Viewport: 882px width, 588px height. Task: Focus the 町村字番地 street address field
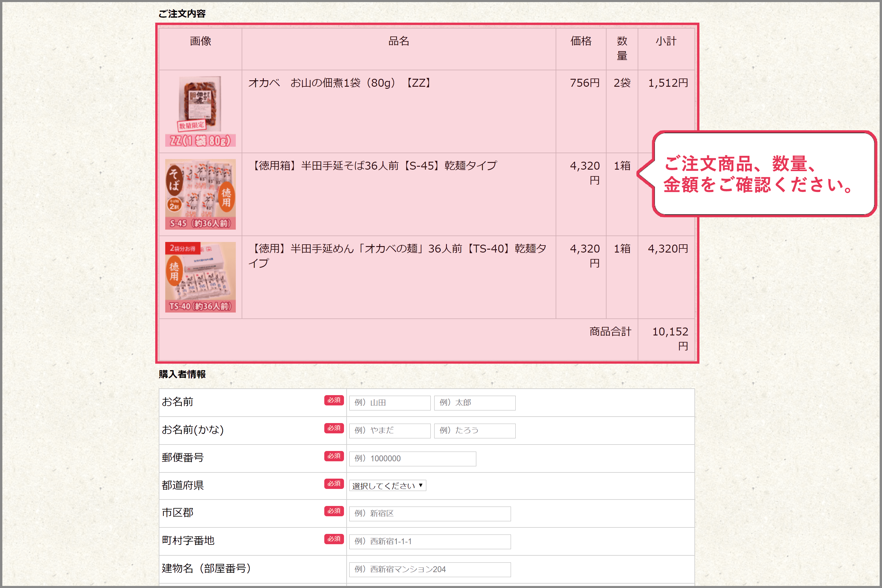[430, 542]
